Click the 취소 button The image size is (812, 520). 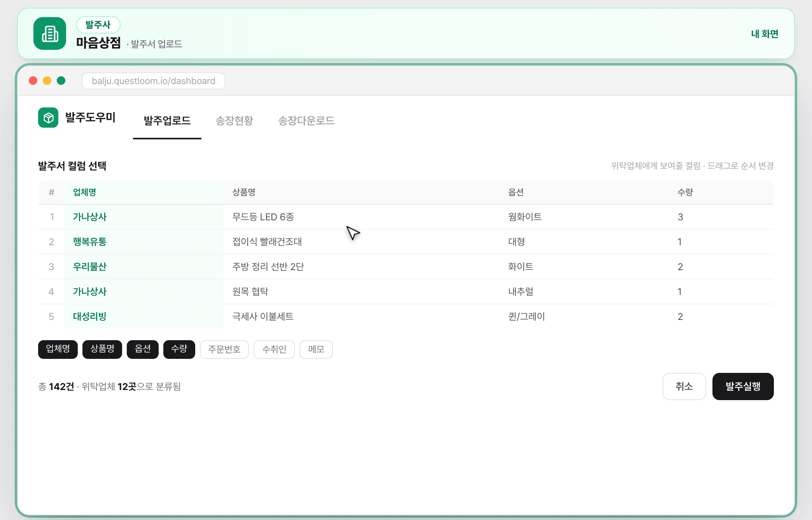[684, 386]
